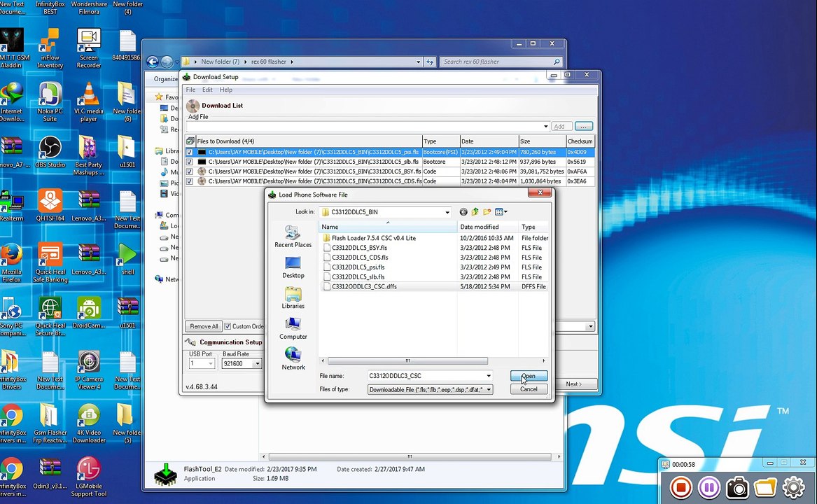Open recordings folder in recorder widget
This screenshot has height=504, width=817.
pos(765,488)
